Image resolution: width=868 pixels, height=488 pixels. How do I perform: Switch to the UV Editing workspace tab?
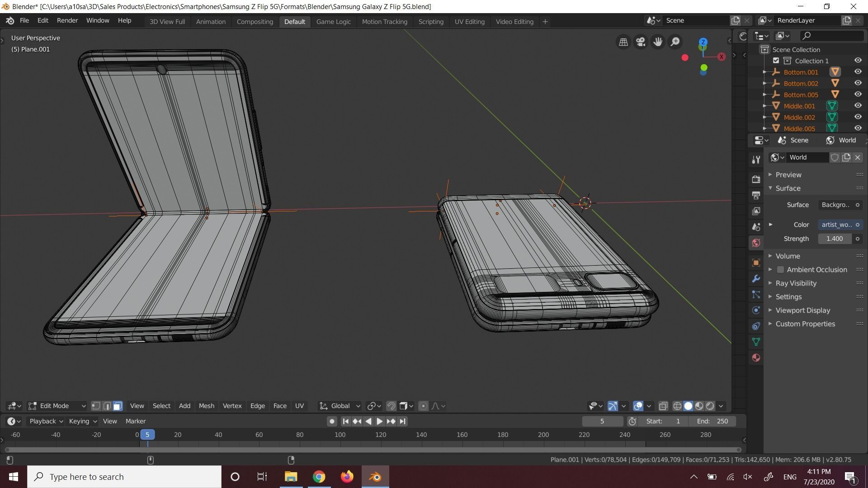pyautogui.click(x=469, y=22)
